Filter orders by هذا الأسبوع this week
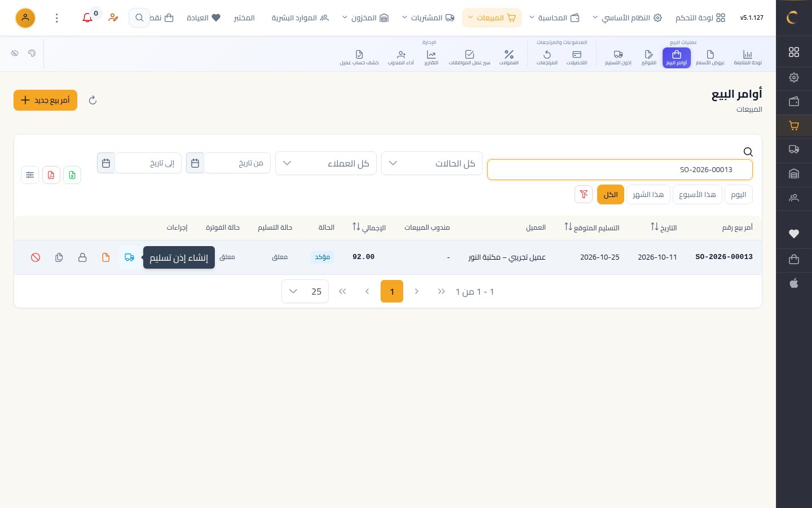812x508 pixels. click(x=698, y=195)
